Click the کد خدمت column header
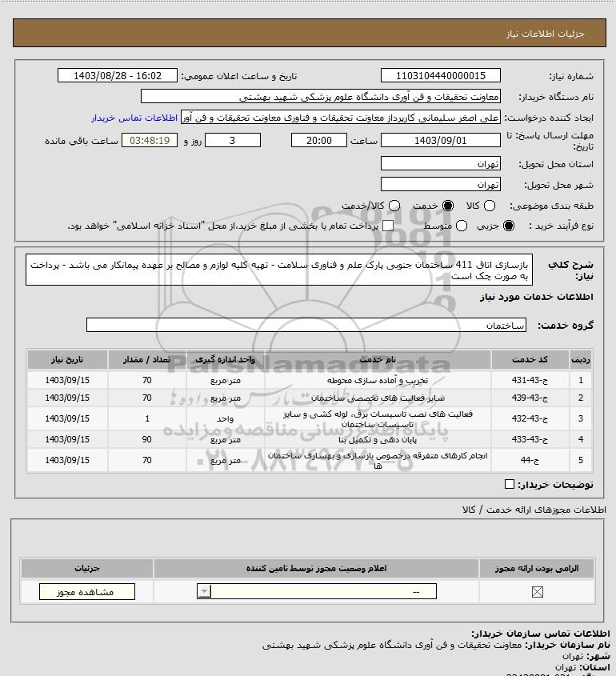Screen dimensions: 616x676 (530, 359)
